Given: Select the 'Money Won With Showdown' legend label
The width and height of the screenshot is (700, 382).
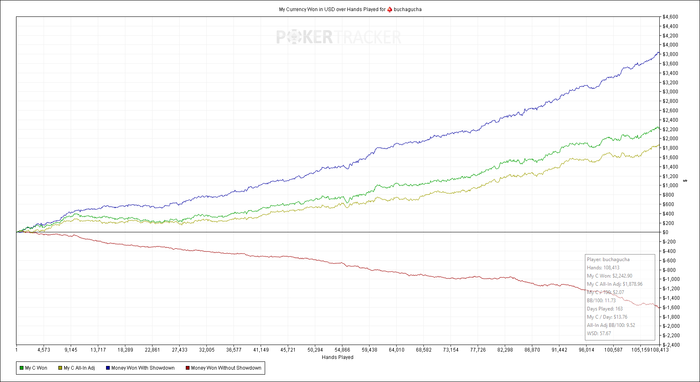Looking at the screenshot, I should [143, 368].
